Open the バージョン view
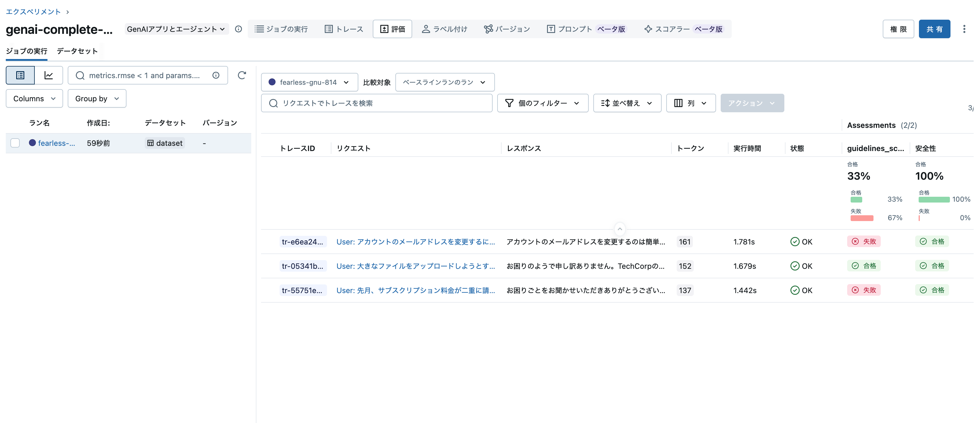Viewport: 980px width, 423px height. tap(507, 29)
